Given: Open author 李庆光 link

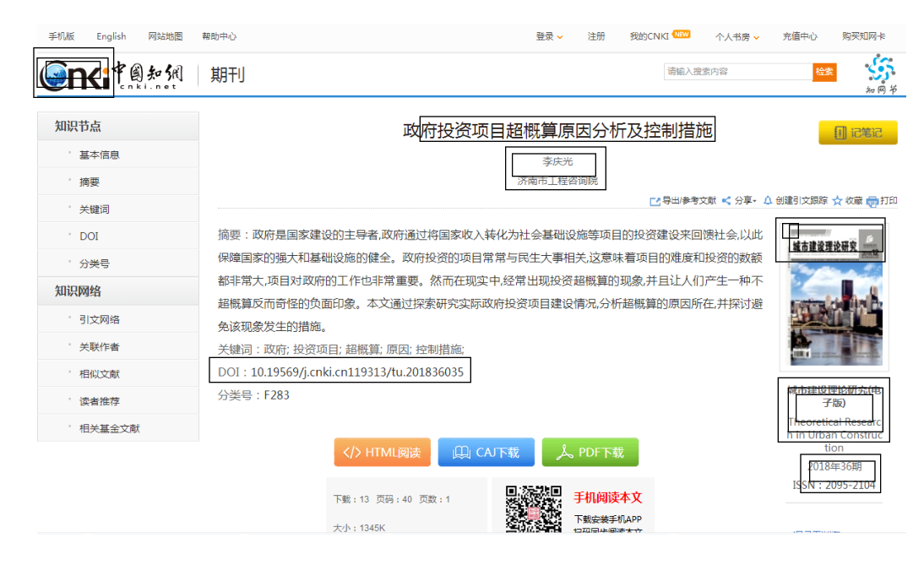Looking at the screenshot, I should (557, 161).
